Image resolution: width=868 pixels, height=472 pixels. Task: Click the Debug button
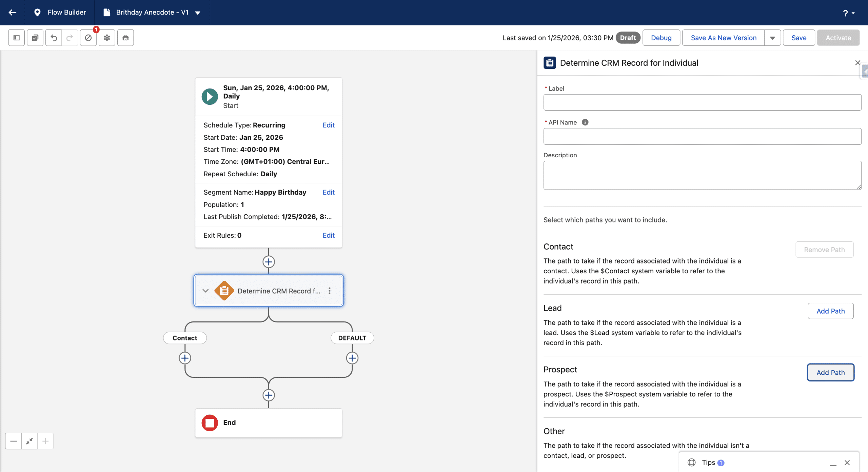[x=661, y=38]
